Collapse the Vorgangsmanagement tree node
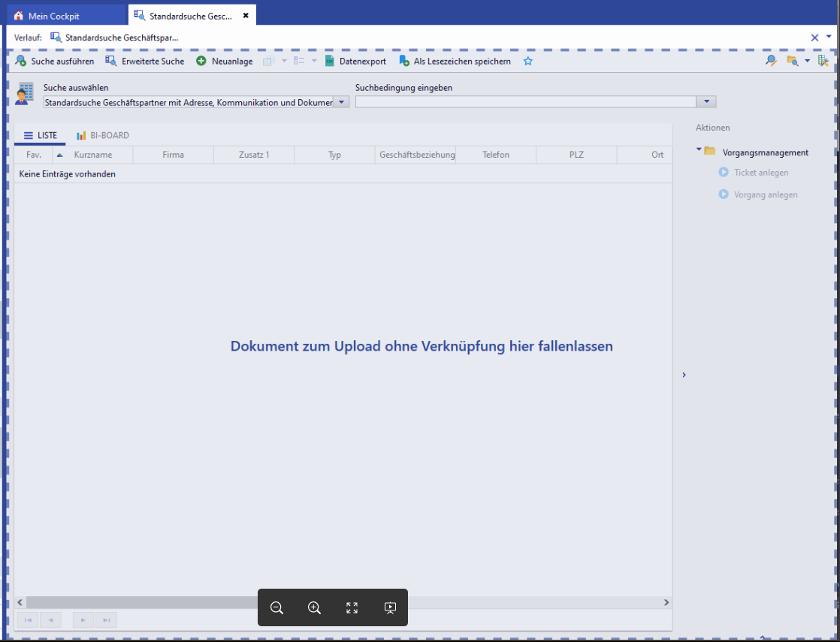This screenshot has height=642, width=840. (x=699, y=150)
